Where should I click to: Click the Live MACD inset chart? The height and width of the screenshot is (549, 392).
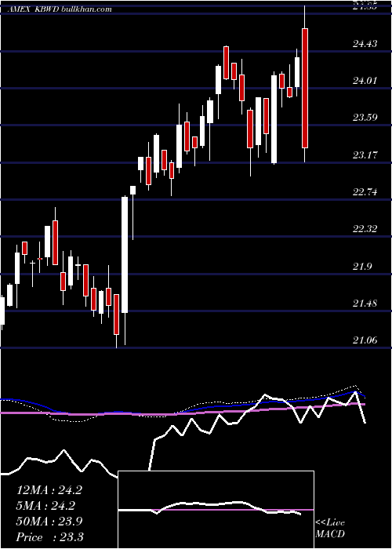[x=216, y=510]
